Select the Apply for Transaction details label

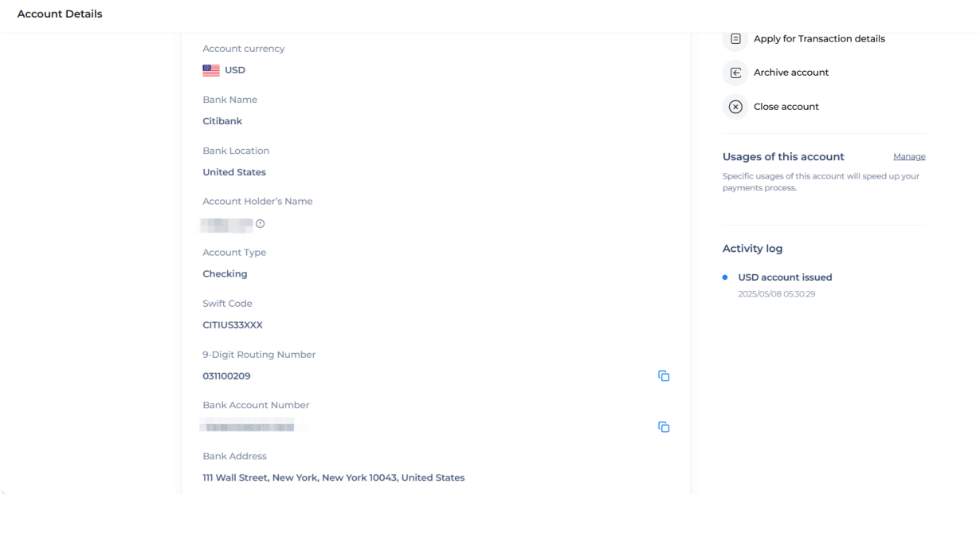tap(819, 39)
